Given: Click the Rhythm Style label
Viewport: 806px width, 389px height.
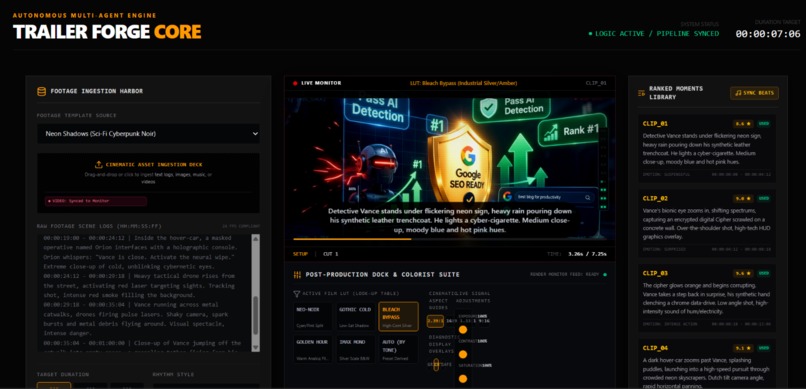Looking at the screenshot, I should point(173,375).
